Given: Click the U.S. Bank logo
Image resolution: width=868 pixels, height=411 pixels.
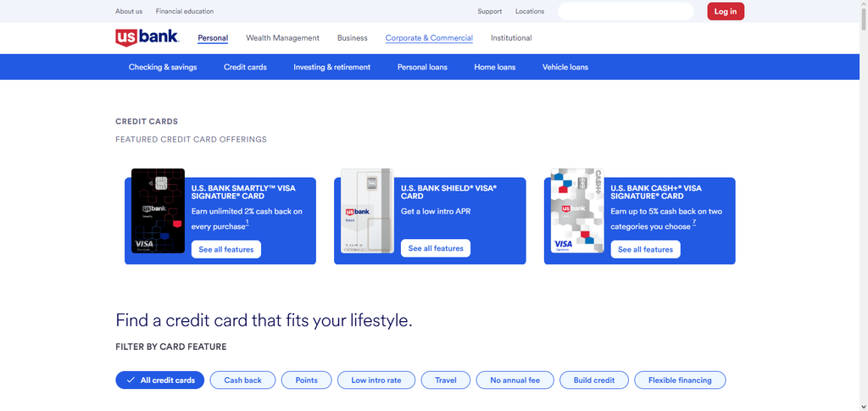Looking at the screenshot, I should click(x=147, y=37).
